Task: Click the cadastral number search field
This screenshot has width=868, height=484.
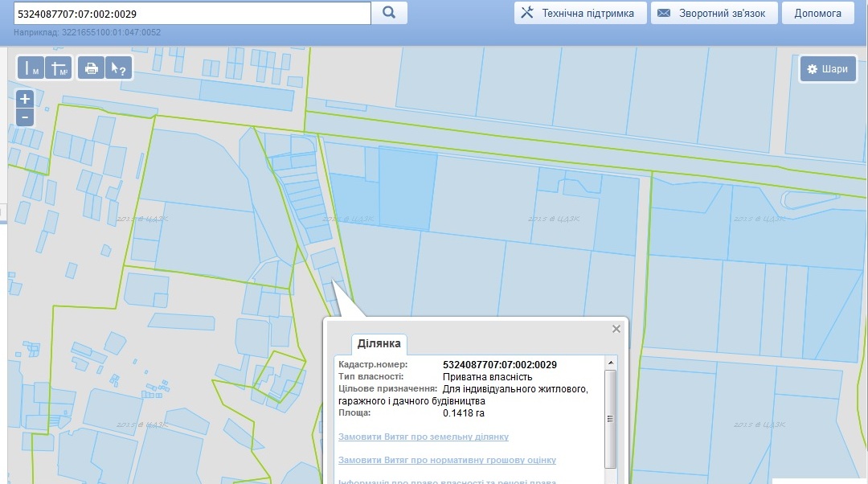Action: 192,14
